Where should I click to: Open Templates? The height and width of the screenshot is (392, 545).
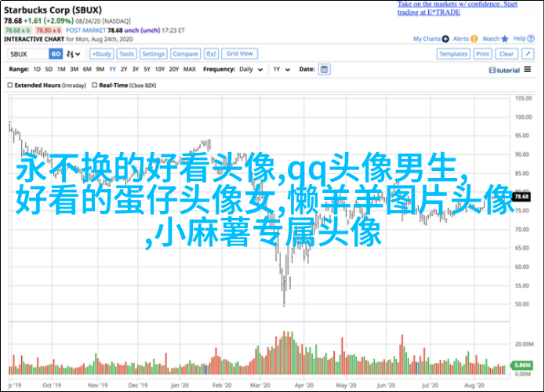(x=453, y=54)
